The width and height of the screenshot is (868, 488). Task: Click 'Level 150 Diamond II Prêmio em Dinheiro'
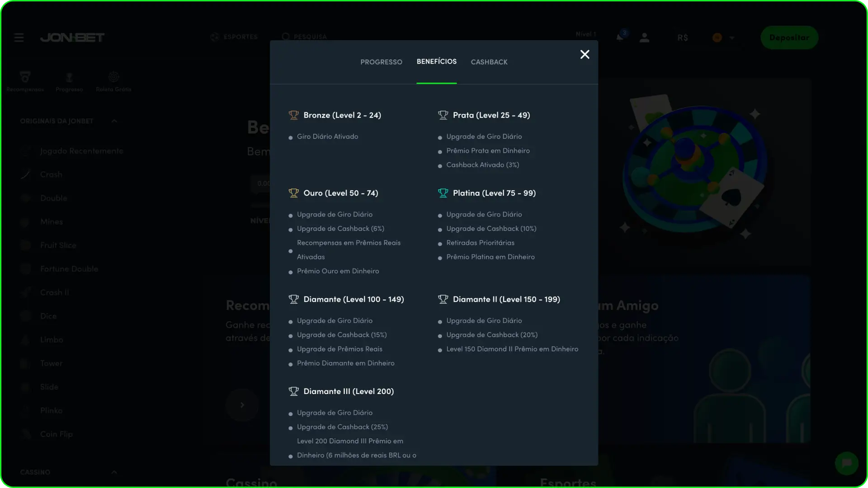512,349
